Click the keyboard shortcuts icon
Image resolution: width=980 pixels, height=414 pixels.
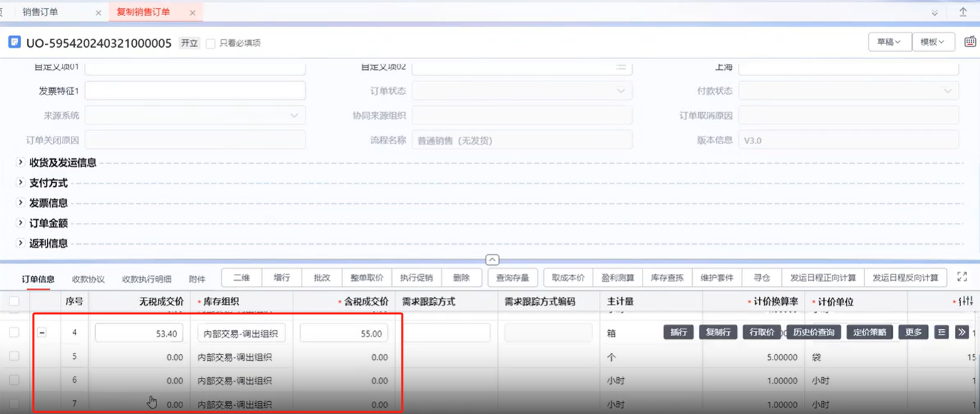pyautogui.click(x=970, y=42)
